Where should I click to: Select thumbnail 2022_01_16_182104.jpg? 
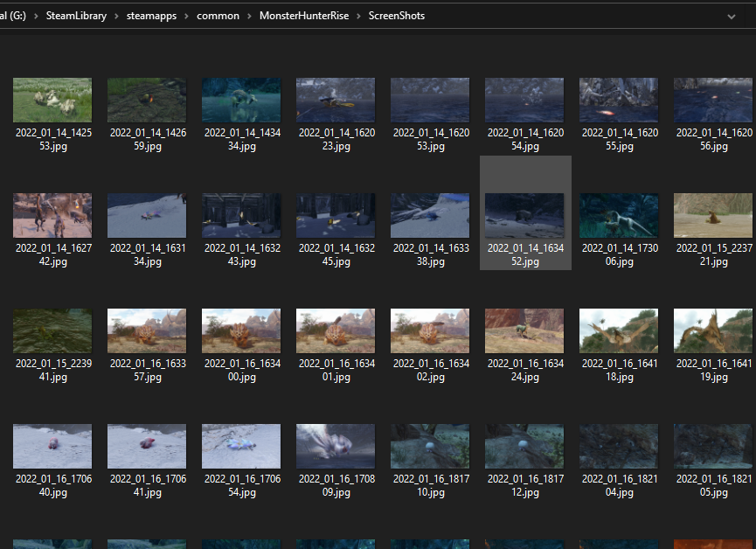[619, 446]
